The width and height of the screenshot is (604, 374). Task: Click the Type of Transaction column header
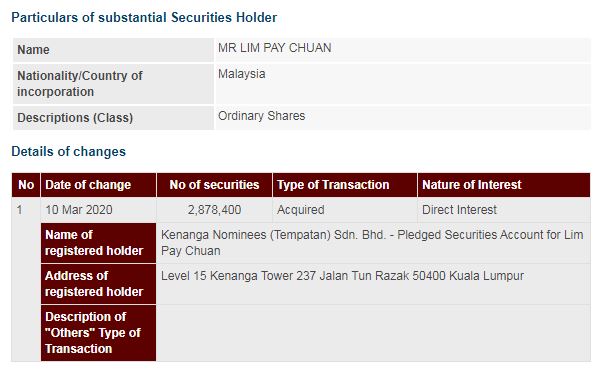point(345,185)
